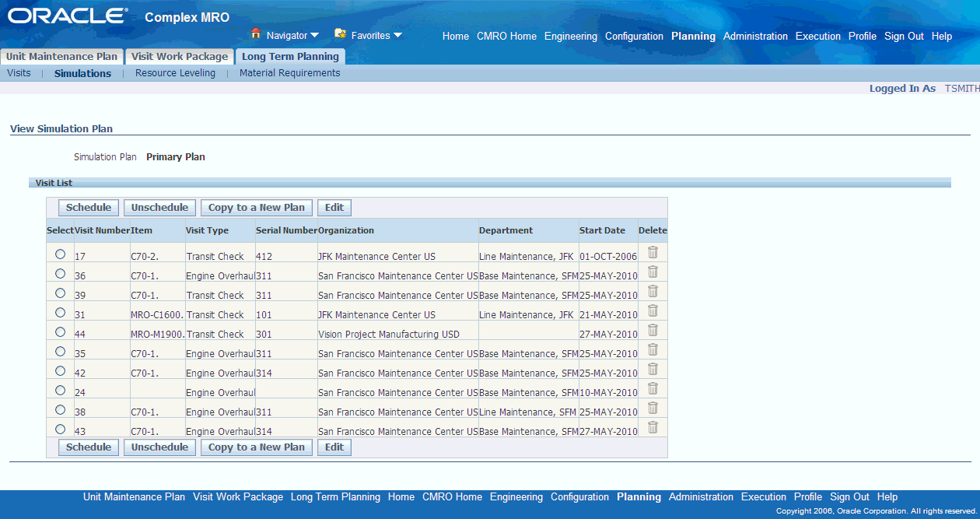Open the Long Term Planning tab

290,57
